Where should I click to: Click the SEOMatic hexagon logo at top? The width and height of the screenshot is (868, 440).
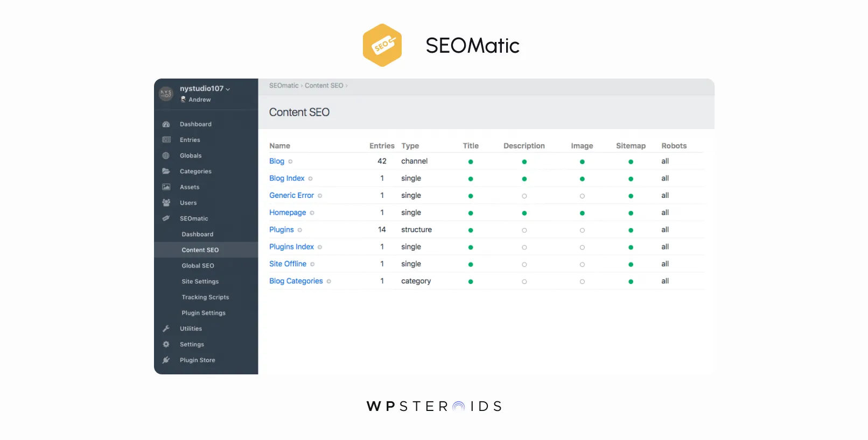pos(382,45)
